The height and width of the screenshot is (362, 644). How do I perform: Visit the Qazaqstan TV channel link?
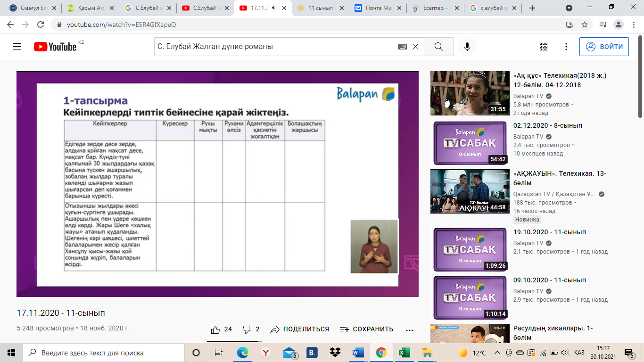tap(554, 194)
